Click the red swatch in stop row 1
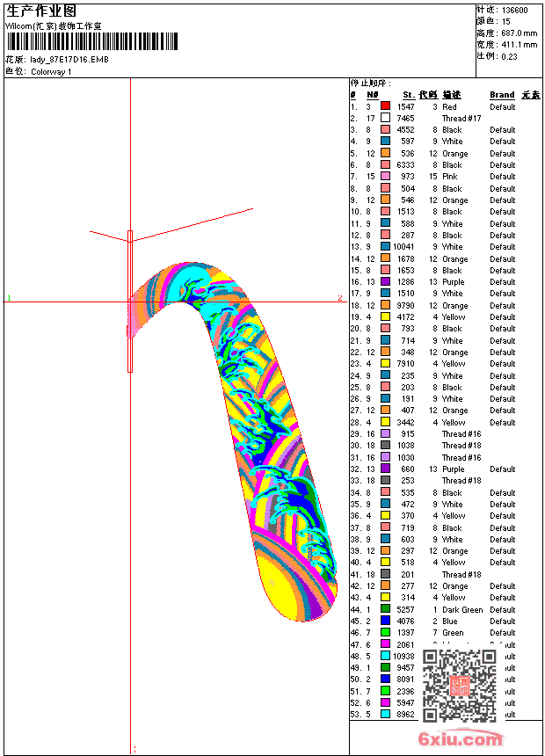 tap(385, 106)
